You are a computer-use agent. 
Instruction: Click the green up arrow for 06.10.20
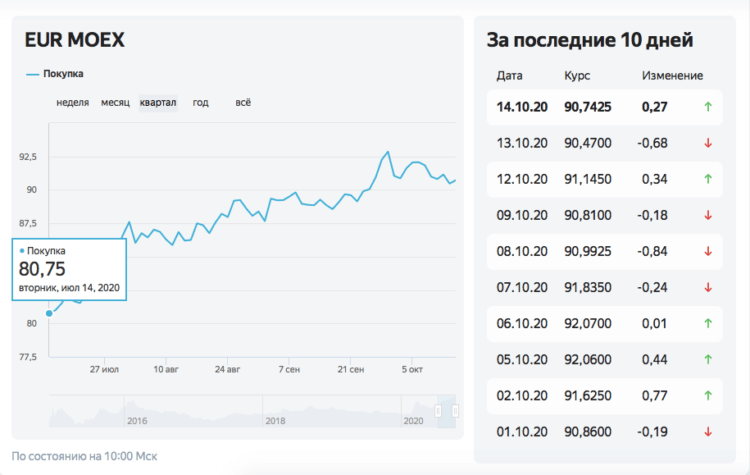click(708, 323)
